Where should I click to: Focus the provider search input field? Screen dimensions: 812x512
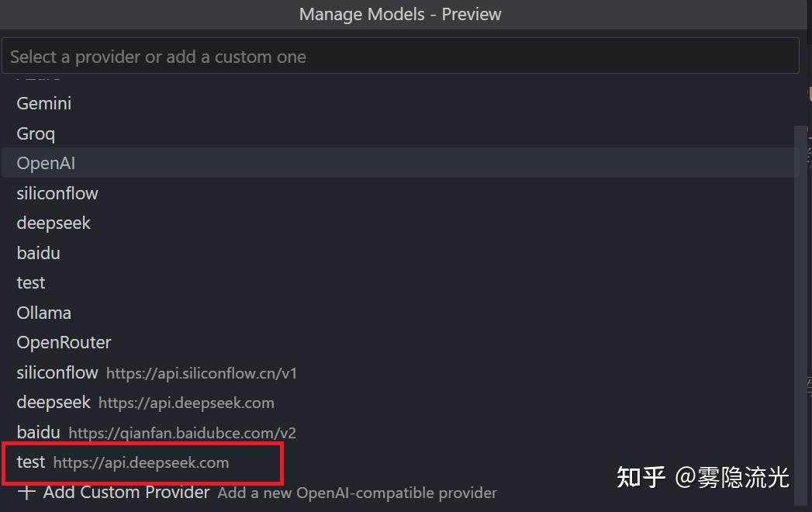coord(400,56)
